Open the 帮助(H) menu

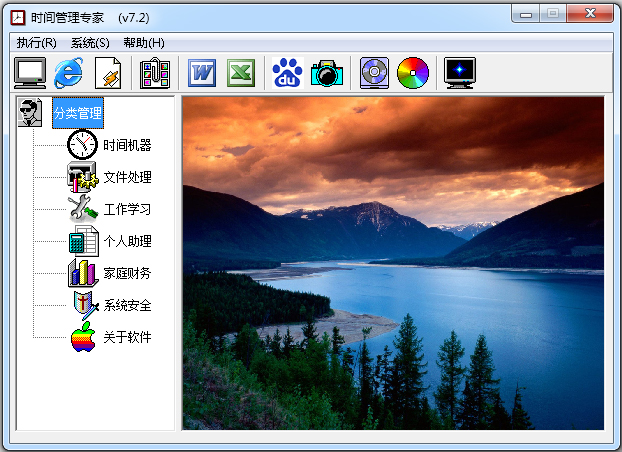(x=144, y=43)
